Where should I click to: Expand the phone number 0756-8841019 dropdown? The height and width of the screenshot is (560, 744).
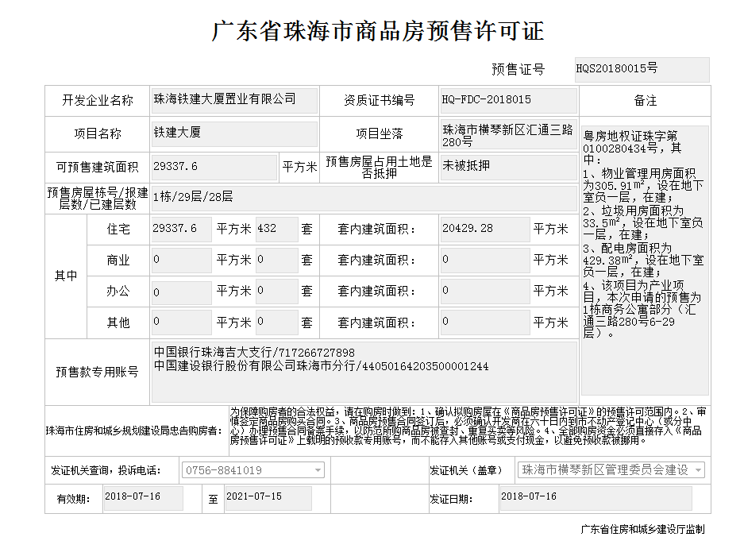point(318,470)
